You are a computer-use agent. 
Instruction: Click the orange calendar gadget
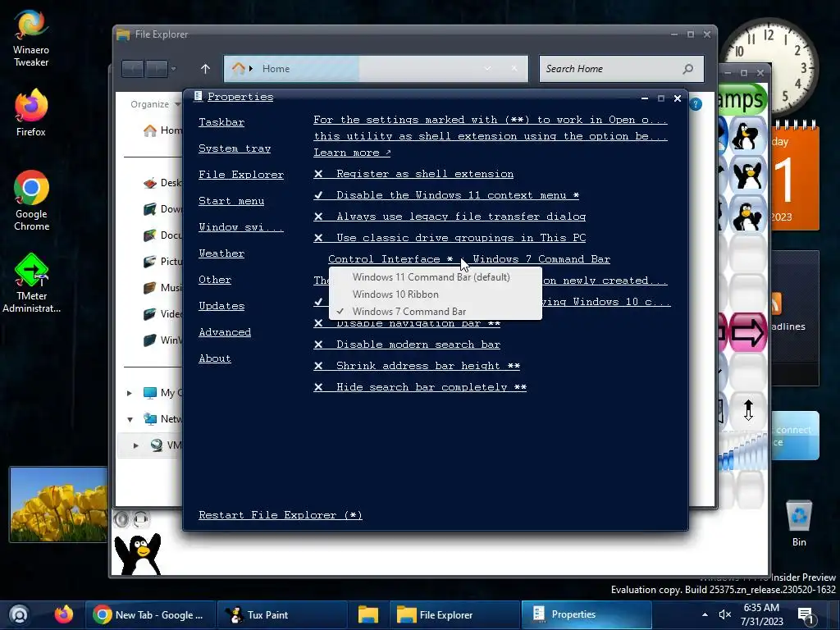click(795, 177)
